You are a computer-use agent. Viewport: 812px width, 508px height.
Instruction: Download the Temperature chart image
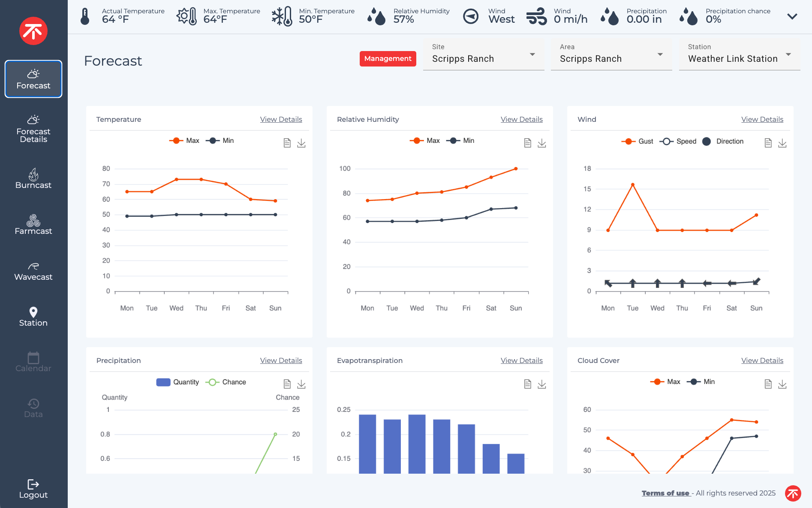click(x=301, y=143)
